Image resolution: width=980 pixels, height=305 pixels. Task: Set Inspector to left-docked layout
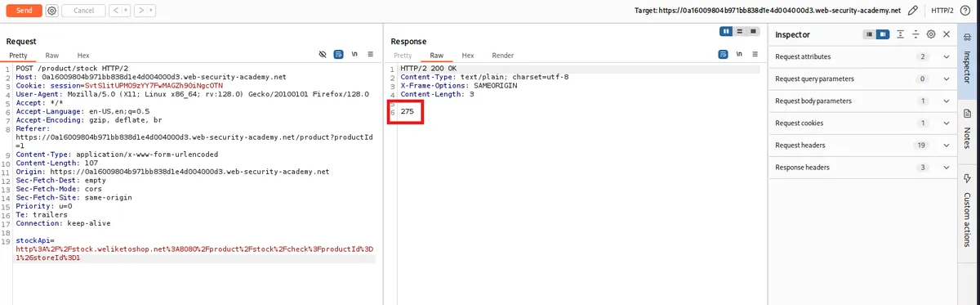tap(870, 34)
